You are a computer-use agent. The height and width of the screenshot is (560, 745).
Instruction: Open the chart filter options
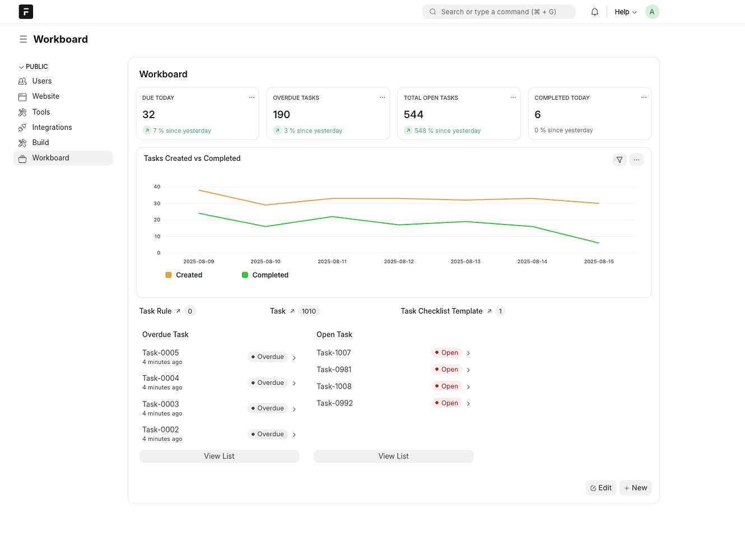(620, 160)
